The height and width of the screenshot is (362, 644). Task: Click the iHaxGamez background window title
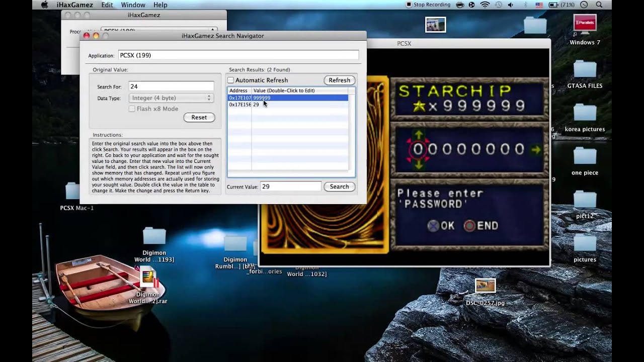pyautogui.click(x=144, y=15)
